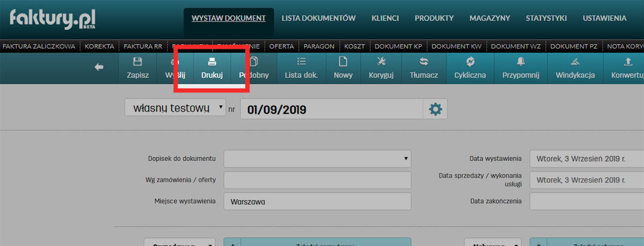The image size is (644, 246).
Task: Choose Dokument KW type
Action: (457, 46)
